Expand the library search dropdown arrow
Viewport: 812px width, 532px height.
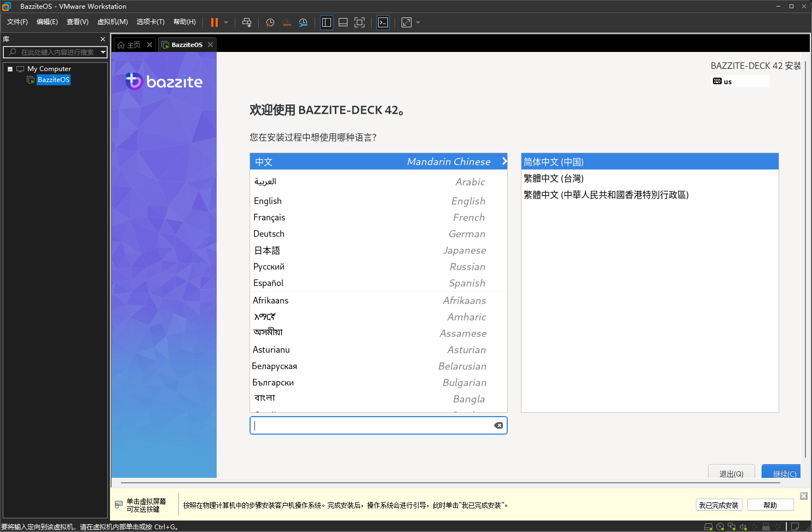(x=103, y=52)
